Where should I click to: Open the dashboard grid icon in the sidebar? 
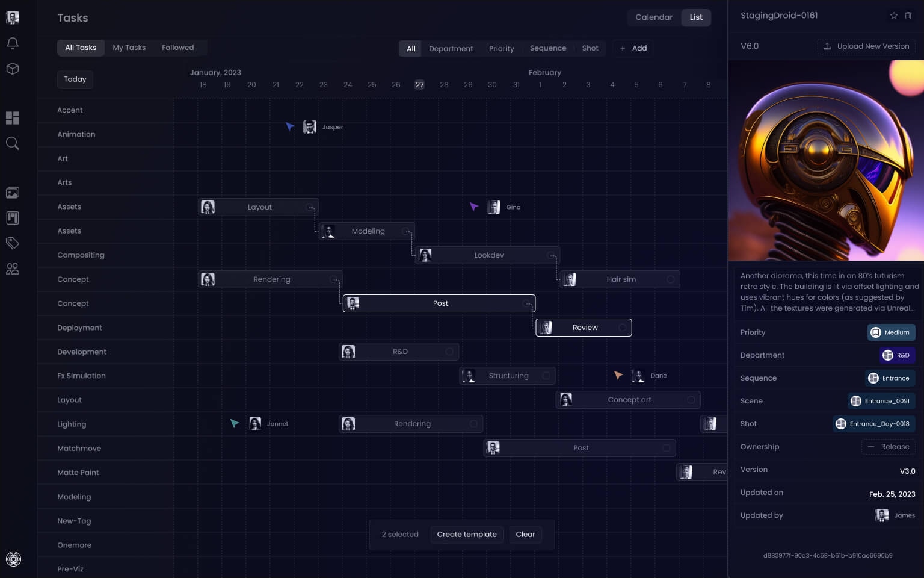[x=12, y=118]
